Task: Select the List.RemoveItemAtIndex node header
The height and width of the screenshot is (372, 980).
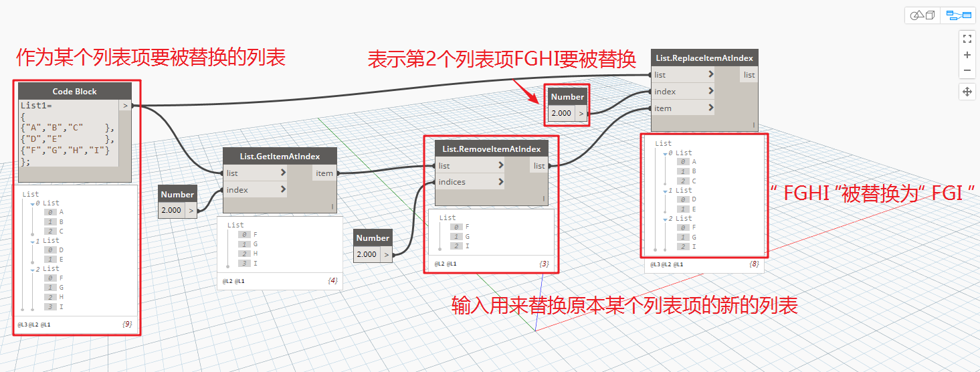Action: click(492, 149)
